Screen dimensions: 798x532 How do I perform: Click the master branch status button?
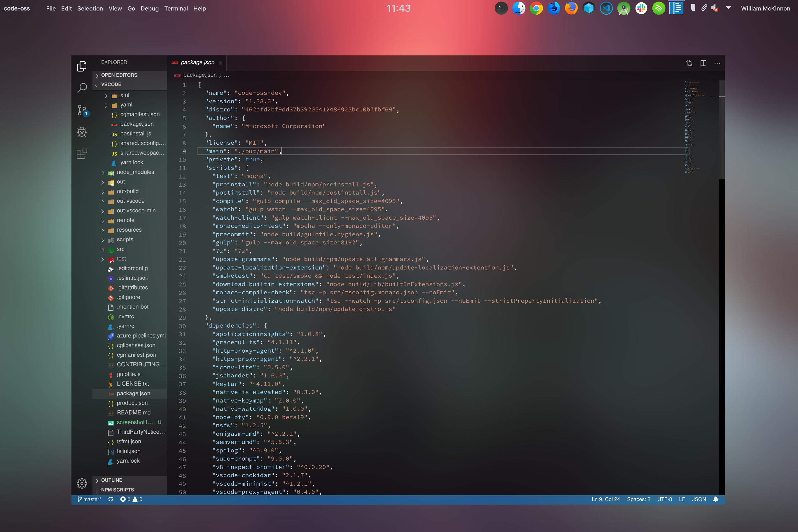[x=89, y=499]
